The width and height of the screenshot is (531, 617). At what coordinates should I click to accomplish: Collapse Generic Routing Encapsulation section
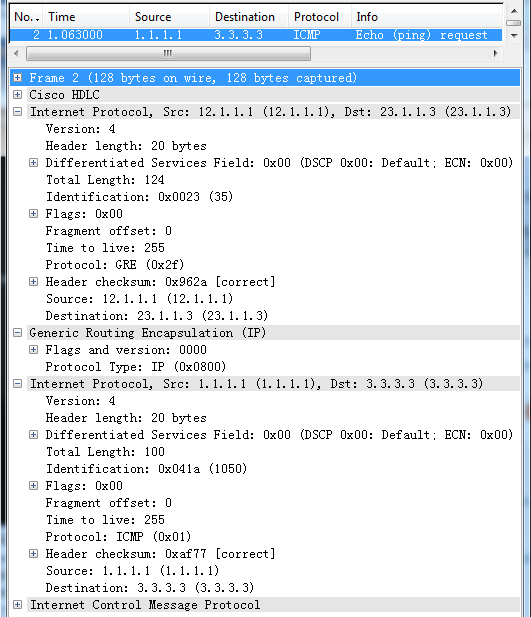17,333
